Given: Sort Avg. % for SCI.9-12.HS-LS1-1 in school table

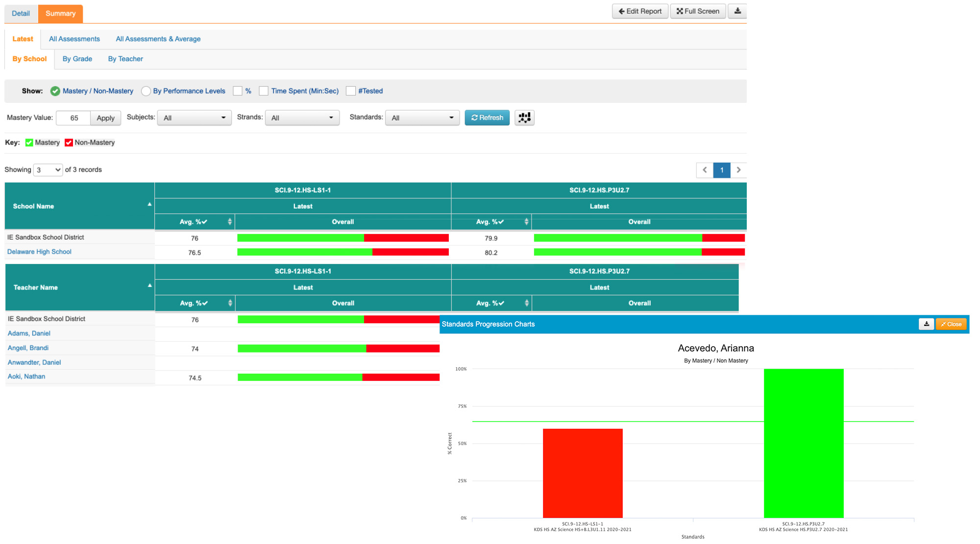Looking at the screenshot, I should point(229,222).
